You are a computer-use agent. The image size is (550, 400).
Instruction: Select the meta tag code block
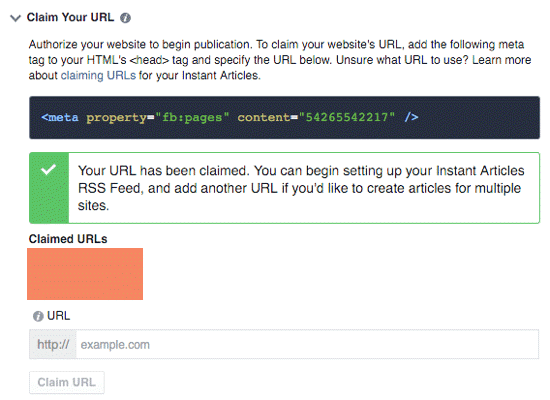pos(284,118)
